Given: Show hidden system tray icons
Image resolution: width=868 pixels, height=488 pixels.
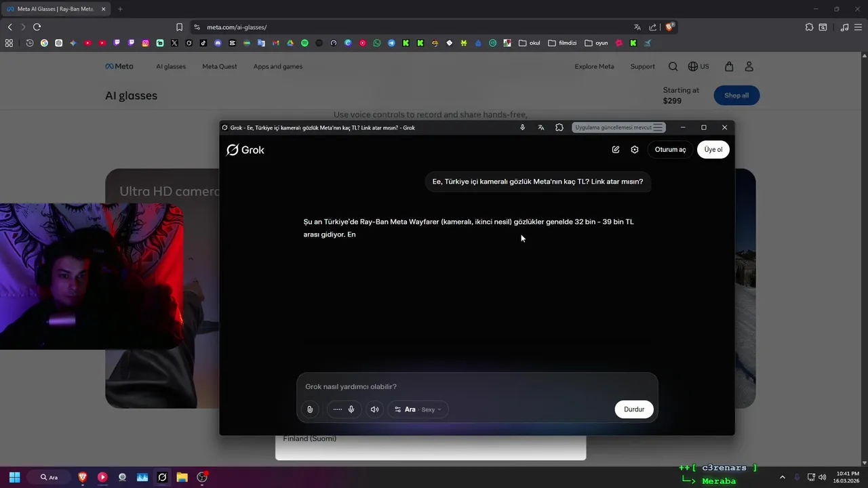Looking at the screenshot, I should (782, 477).
